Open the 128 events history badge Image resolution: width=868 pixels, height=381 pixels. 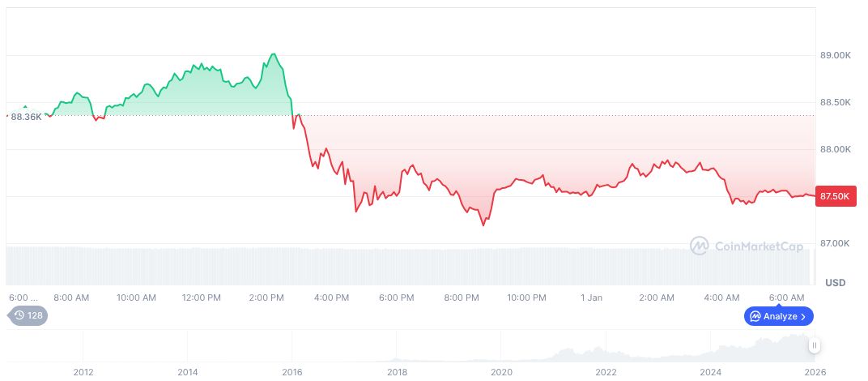[28, 315]
